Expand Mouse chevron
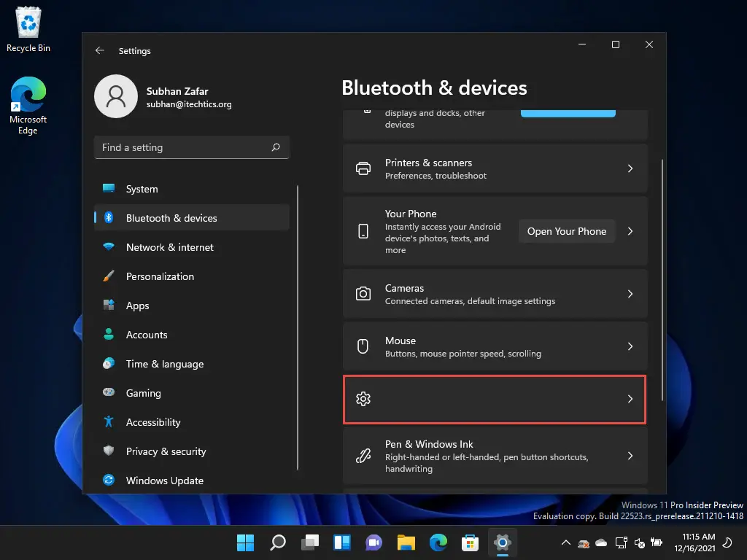 coord(630,346)
